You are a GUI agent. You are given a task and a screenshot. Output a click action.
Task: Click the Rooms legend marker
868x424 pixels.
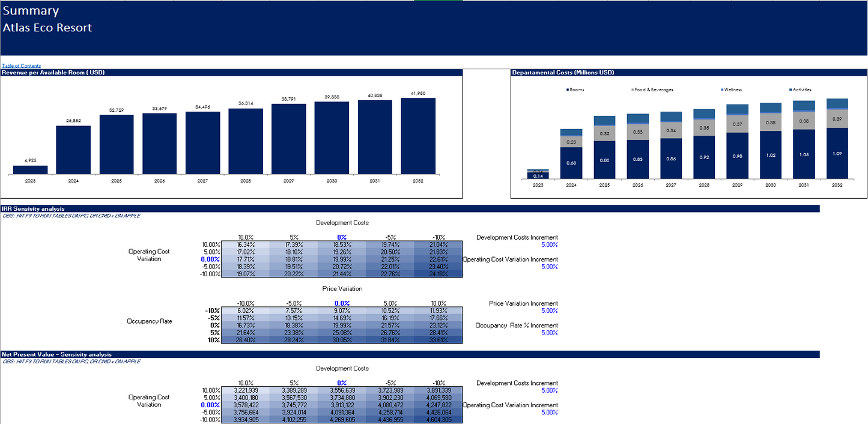(x=568, y=89)
